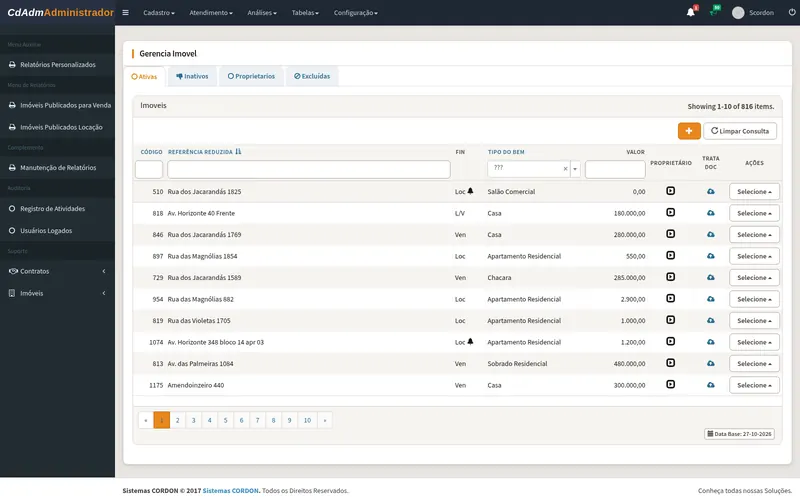Select 'Sobrado Residencial' type cell
This screenshot has width=800, height=500.
click(517, 364)
